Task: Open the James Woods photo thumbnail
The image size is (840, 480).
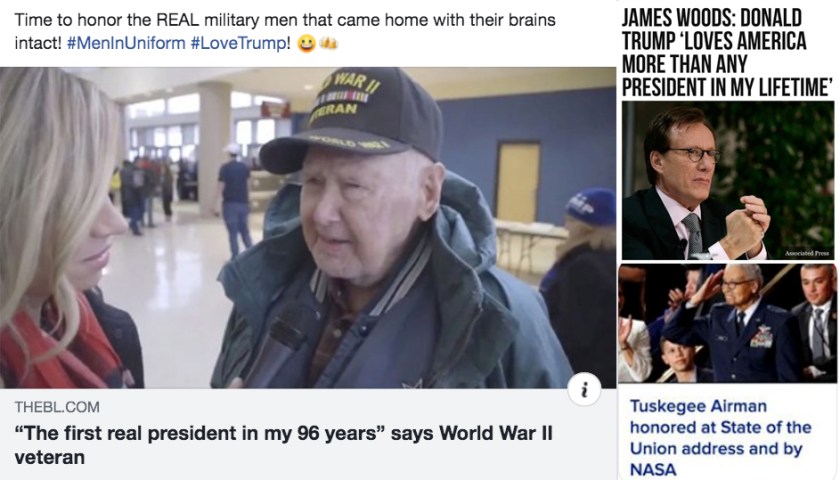Action: click(x=728, y=181)
